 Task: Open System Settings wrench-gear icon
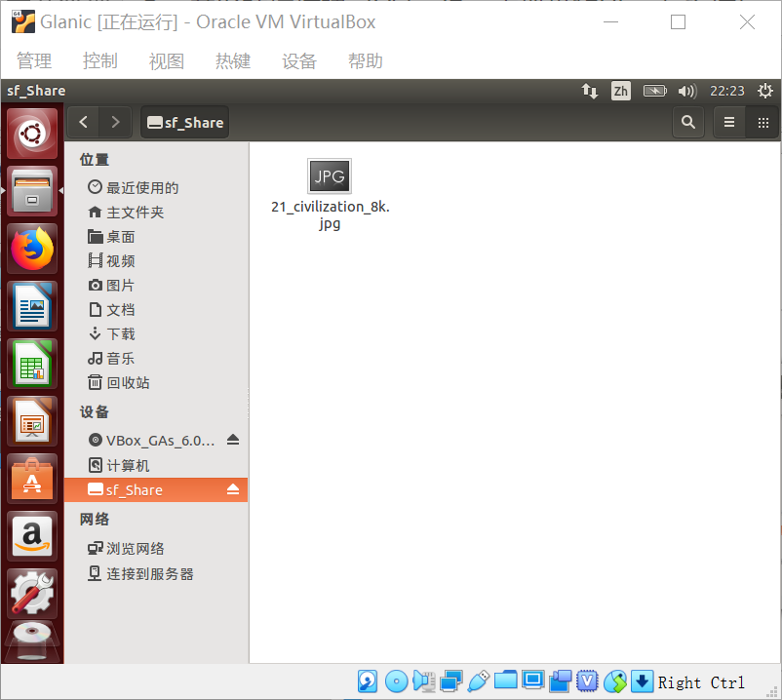click(x=32, y=594)
